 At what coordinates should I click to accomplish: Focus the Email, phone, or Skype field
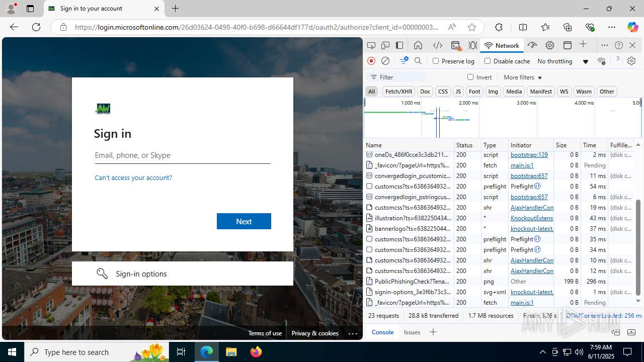point(183,155)
